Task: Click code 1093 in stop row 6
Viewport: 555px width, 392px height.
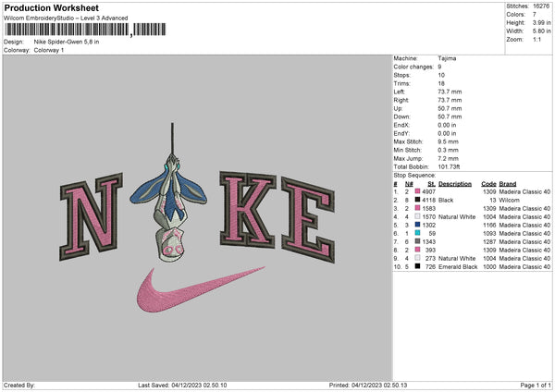Action: pos(489,233)
